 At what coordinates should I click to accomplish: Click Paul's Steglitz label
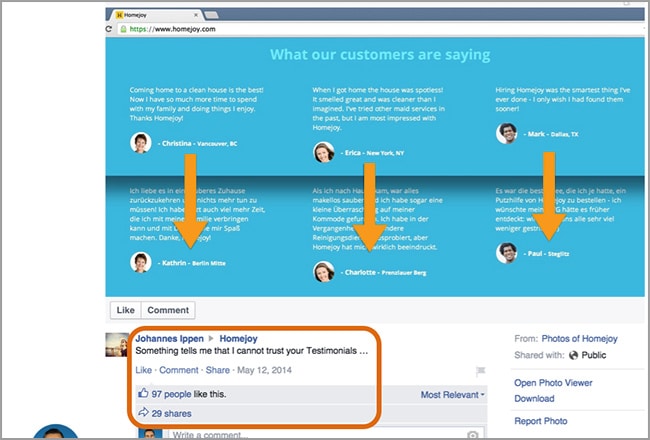558,254
